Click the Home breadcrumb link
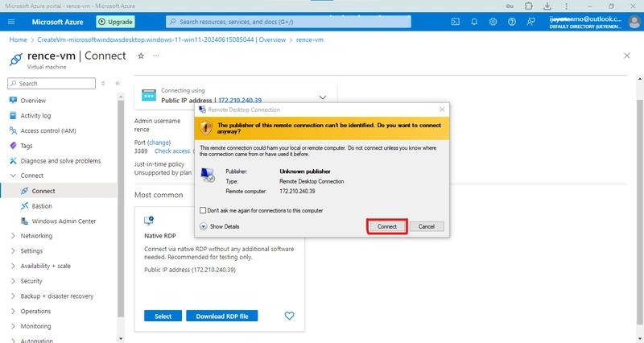Screen dimensions: 644x343 (18, 39)
